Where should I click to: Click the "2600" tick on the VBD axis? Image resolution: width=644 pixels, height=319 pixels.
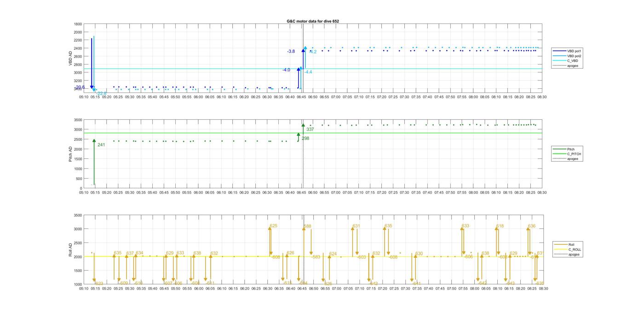[78, 57]
